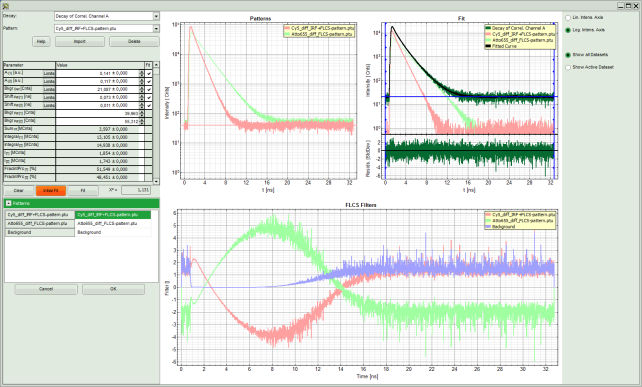Screen dimensions: 642x387
Task: Click the grey Background row label
Action: pyautogui.click(x=40, y=232)
